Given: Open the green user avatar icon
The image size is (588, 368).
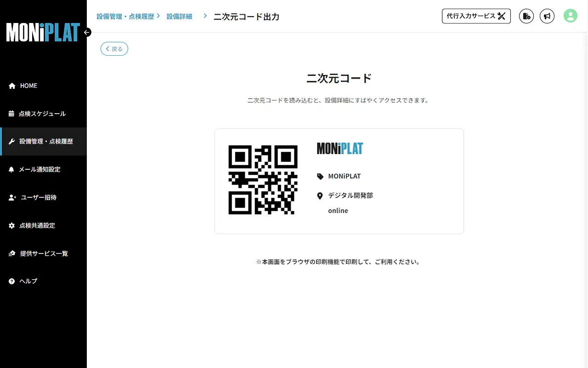Looking at the screenshot, I should click(x=570, y=16).
